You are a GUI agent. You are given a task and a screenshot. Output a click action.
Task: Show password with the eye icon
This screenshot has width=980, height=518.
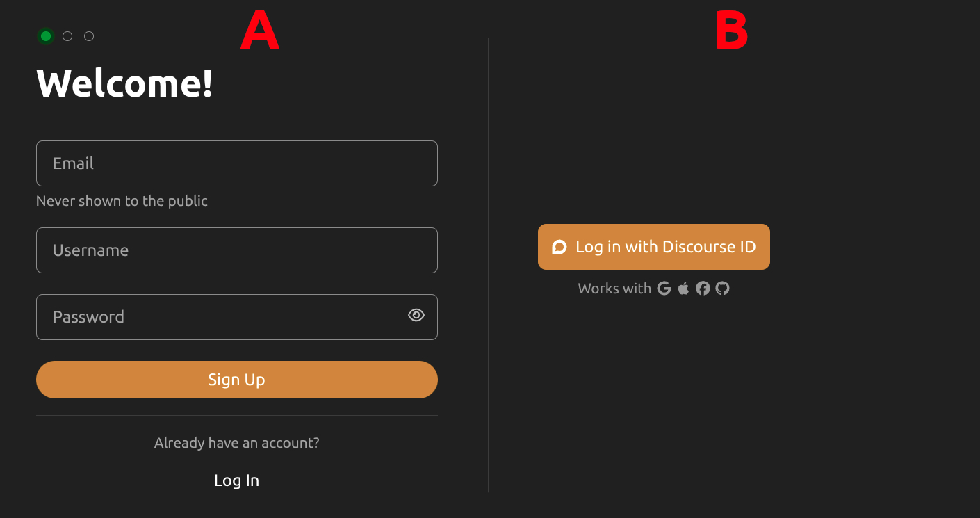[416, 316]
